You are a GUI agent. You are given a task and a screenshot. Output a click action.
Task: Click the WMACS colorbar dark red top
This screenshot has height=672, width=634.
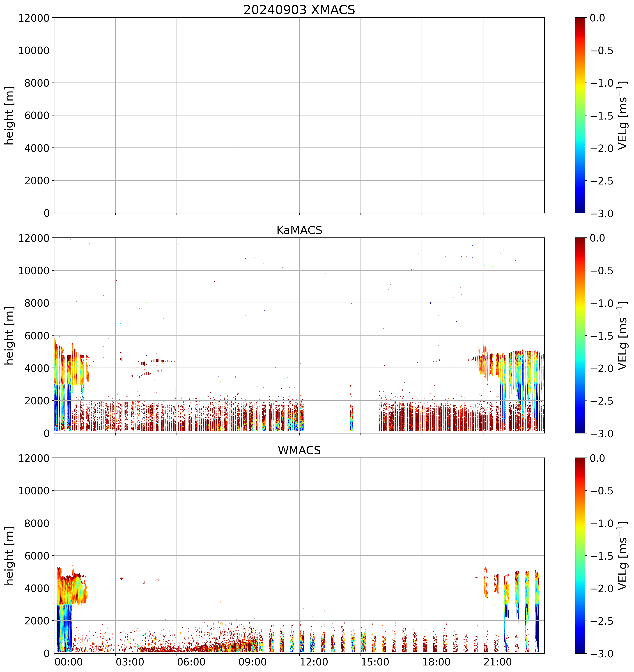580,461
